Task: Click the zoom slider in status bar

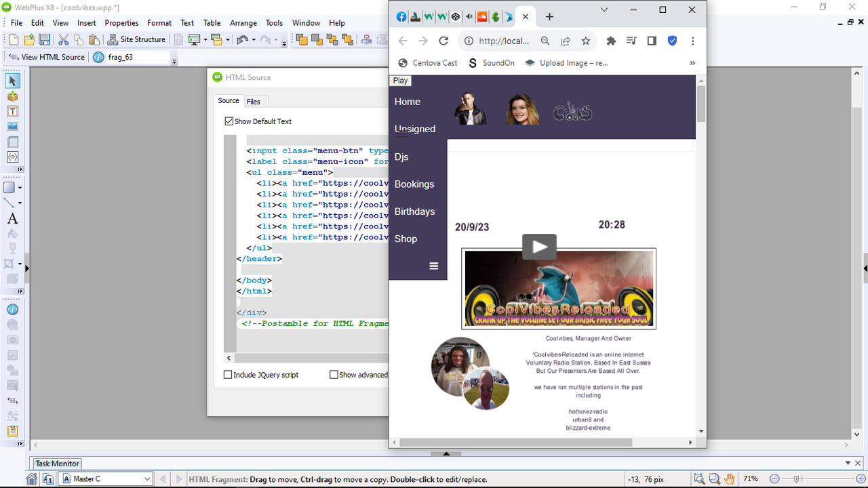Action: tap(797, 479)
